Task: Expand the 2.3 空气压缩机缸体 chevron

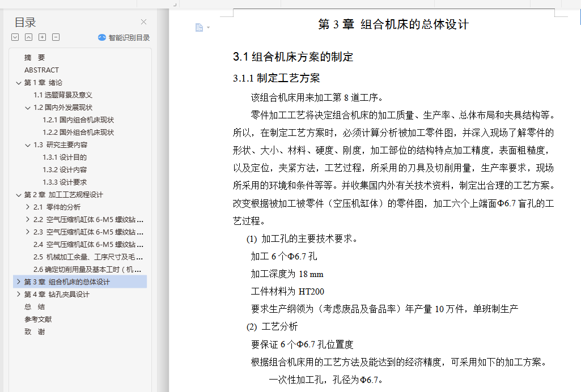Action: [28, 232]
